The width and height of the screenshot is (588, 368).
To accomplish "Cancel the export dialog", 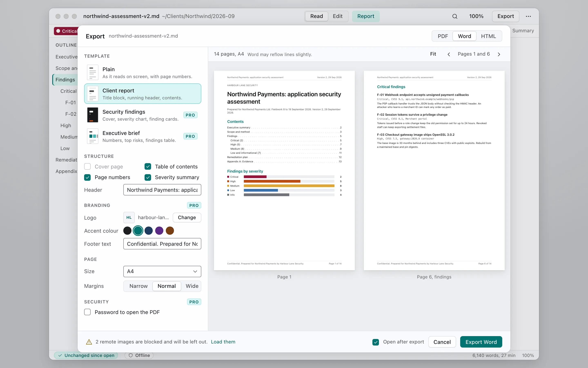I will click(x=442, y=342).
